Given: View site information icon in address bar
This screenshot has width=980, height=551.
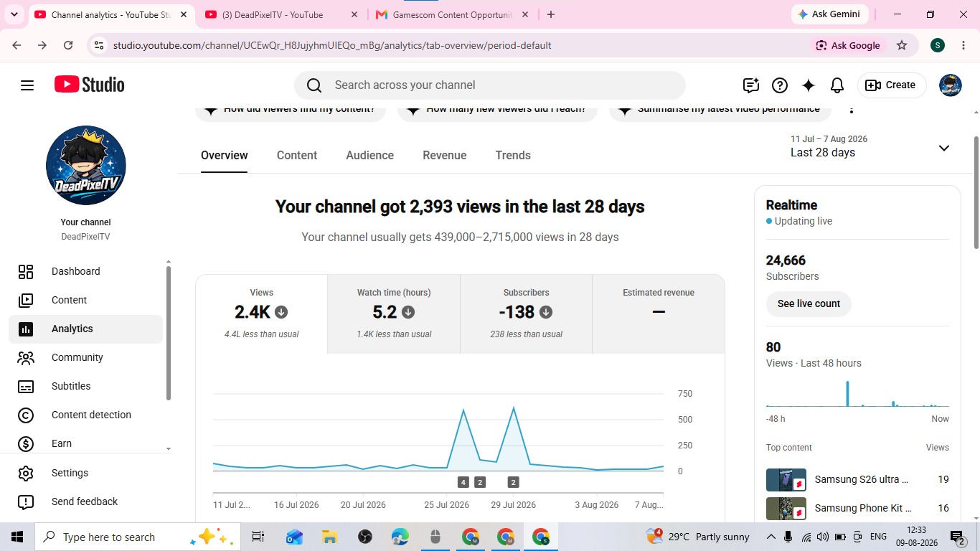Looking at the screenshot, I should 98,45.
